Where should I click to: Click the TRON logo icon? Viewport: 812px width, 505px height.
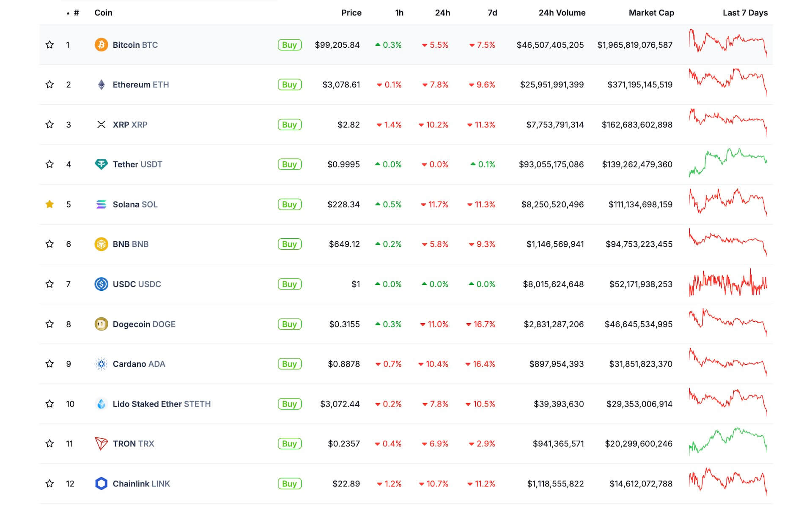101,444
